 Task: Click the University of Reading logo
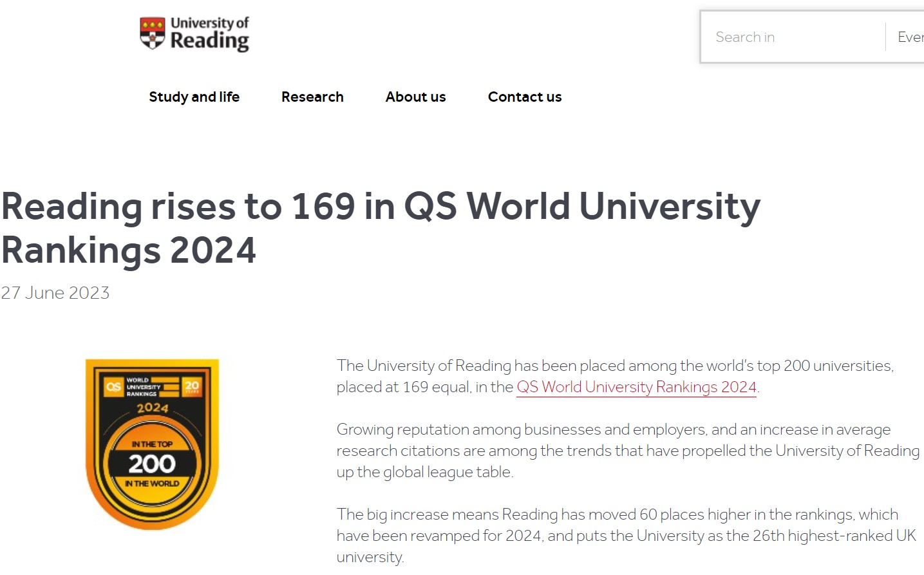(x=194, y=34)
